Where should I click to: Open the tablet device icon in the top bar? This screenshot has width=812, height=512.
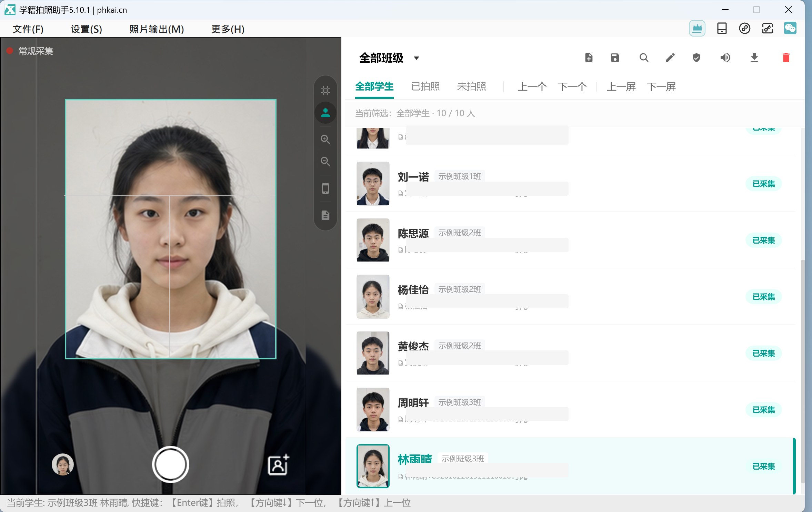point(722,29)
